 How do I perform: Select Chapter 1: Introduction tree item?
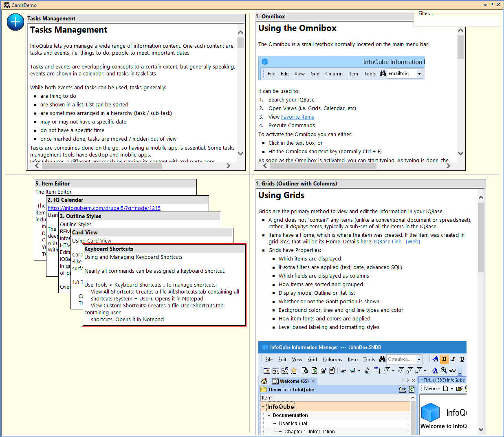[x=310, y=432]
